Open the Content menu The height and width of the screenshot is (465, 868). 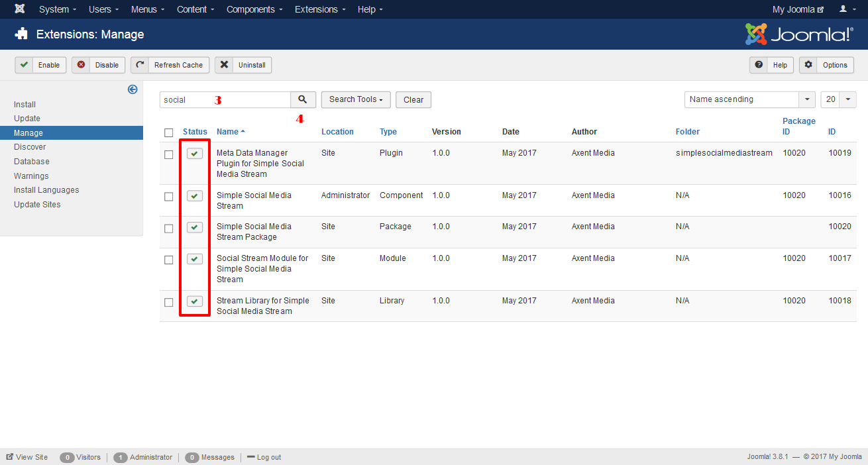click(x=195, y=9)
